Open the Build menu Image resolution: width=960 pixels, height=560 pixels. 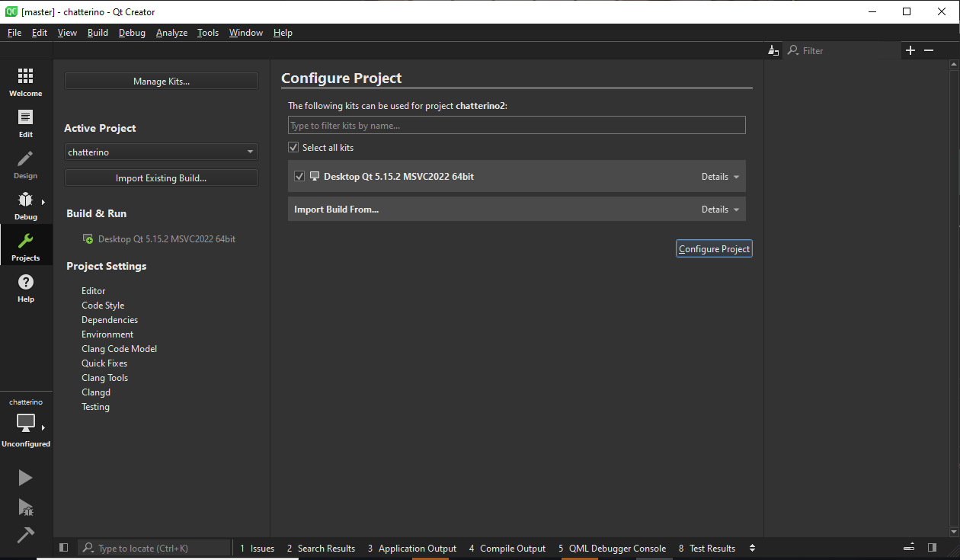(98, 33)
